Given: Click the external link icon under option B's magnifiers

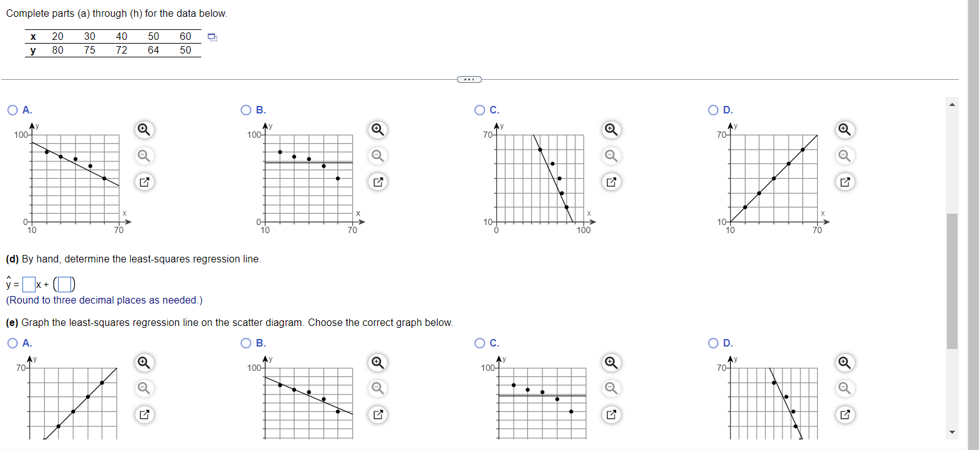Looking at the screenshot, I should pyautogui.click(x=377, y=182).
